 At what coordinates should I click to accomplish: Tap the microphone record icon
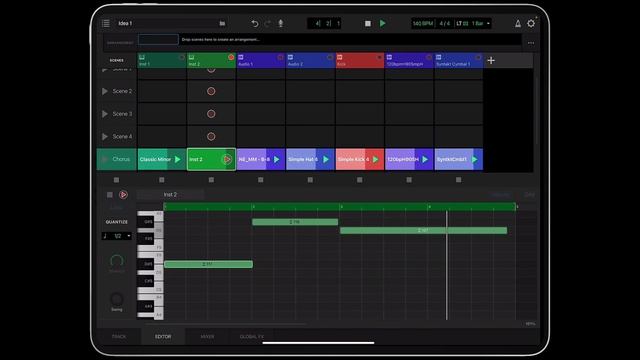coord(281,23)
